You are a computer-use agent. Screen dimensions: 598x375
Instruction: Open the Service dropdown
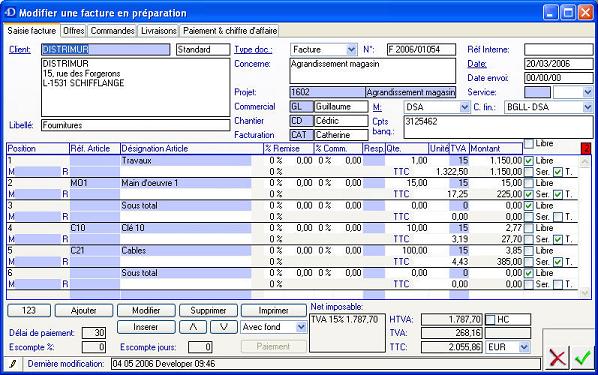588,92
